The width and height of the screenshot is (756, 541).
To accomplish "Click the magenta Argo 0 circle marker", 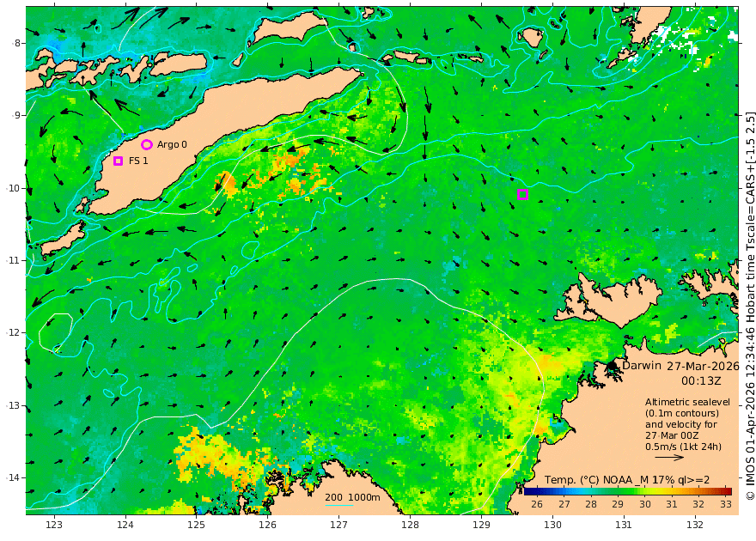I will pos(147,144).
